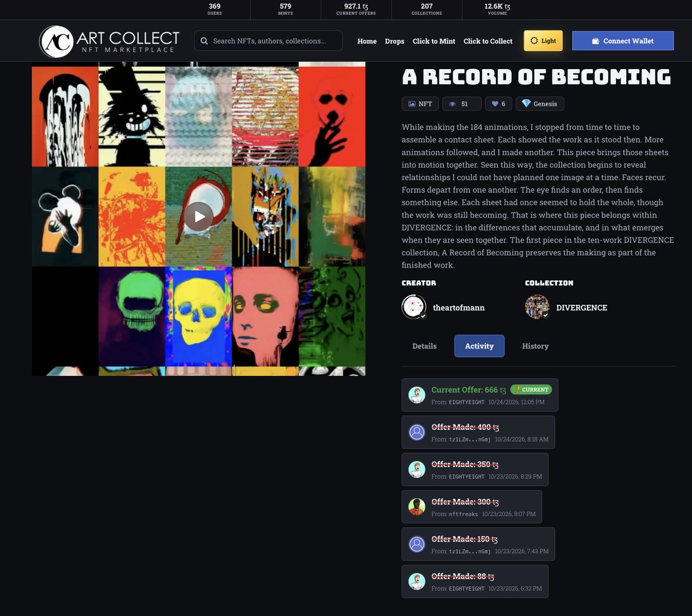
Task: Focus the Search NFTs input field
Action: (x=268, y=41)
